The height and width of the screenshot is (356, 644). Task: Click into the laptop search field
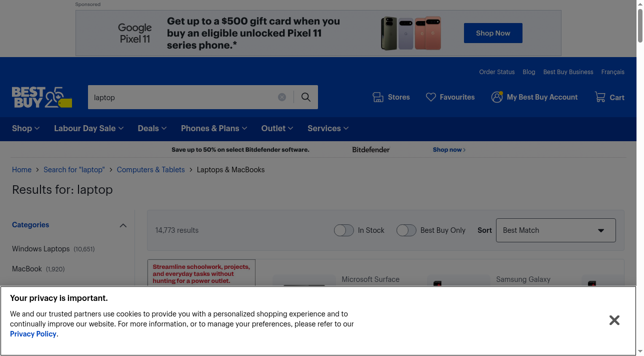coord(182,97)
